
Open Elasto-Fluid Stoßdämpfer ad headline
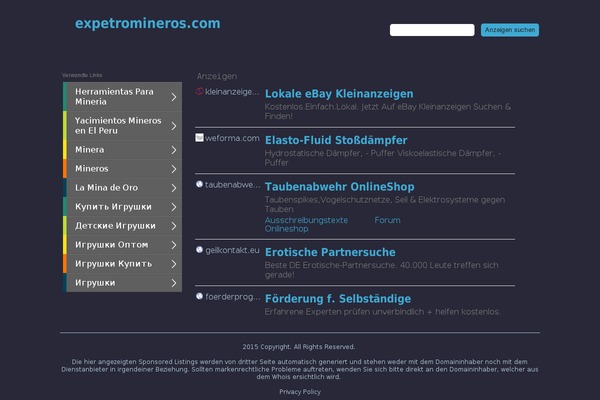pyautogui.click(x=336, y=140)
